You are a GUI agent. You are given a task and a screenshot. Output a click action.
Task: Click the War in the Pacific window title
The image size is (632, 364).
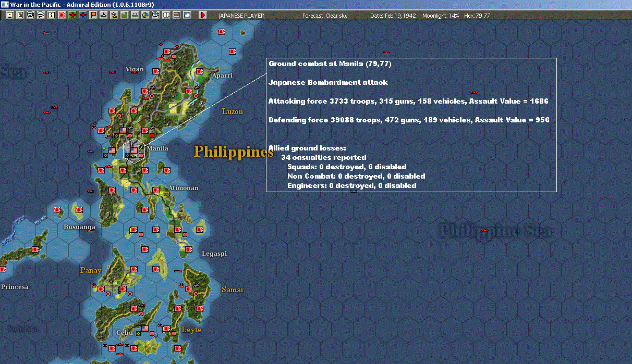click(x=82, y=4)
